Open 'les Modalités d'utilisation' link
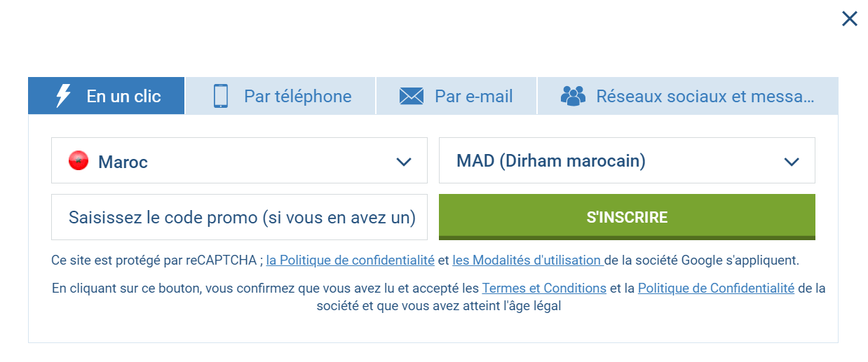Image resolution: width=868 pixels, height=362 pixels. (527, 260)
